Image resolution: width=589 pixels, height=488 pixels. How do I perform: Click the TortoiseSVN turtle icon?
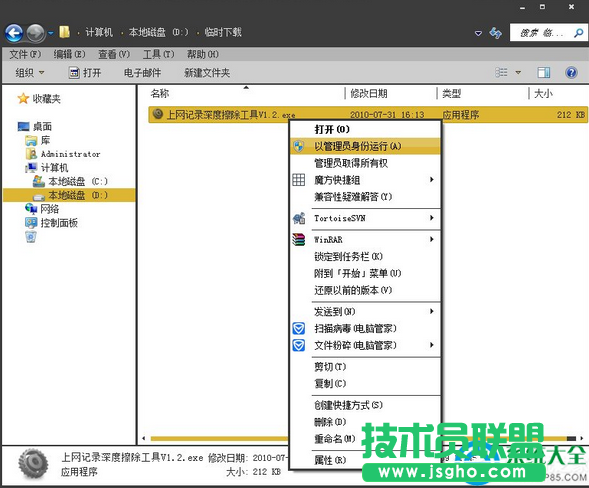(x=299, y=218)
